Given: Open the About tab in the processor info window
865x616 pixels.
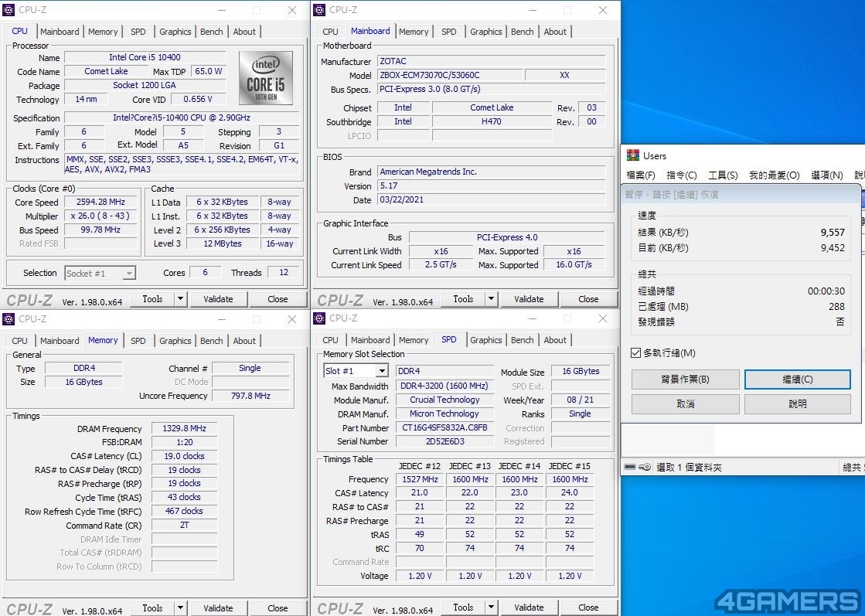Looking at the screenshot, I should pos(244,32).
